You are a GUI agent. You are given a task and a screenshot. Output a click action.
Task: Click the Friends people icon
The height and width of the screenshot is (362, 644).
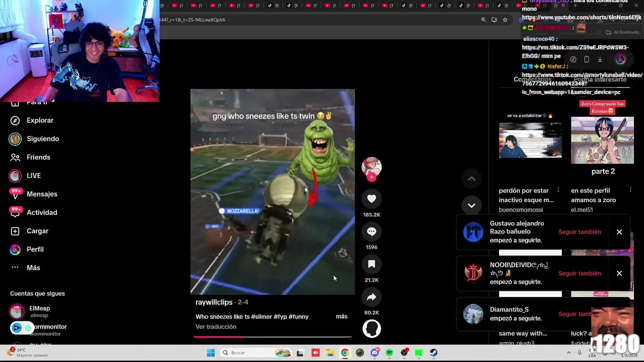point(15,157)
